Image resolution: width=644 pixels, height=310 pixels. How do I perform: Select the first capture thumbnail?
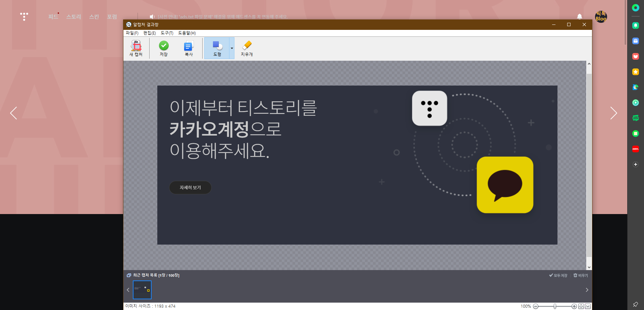pyautogui.click(x=142, y=290)
